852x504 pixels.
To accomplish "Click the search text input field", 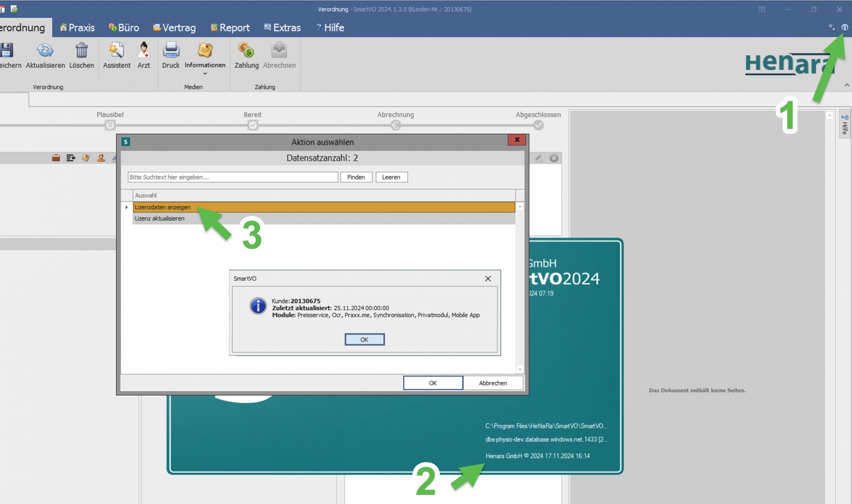I will [x=233, y=177].
